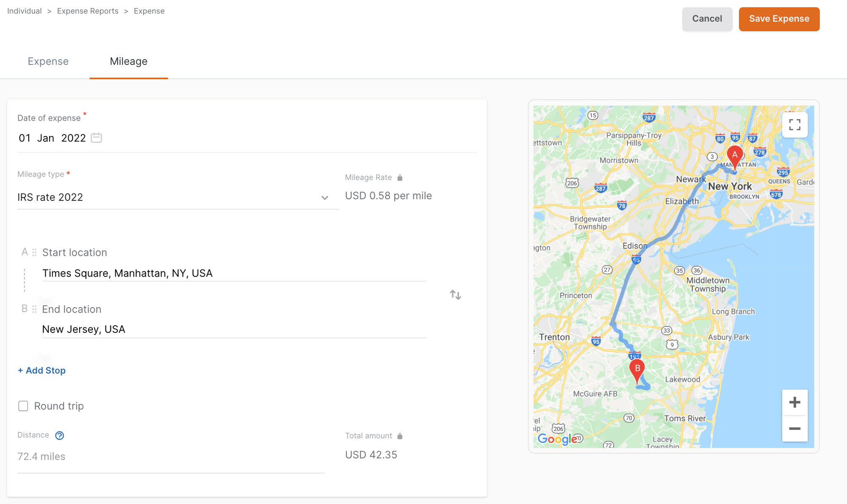Click the Add Stop link
The height and width of the screenshot is (504, 847).
42,371
